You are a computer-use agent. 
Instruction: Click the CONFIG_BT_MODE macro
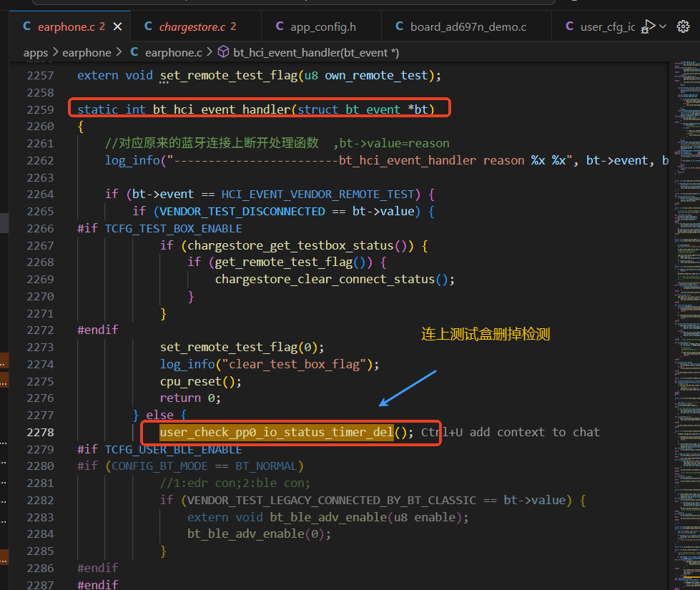tap(160, 466)
